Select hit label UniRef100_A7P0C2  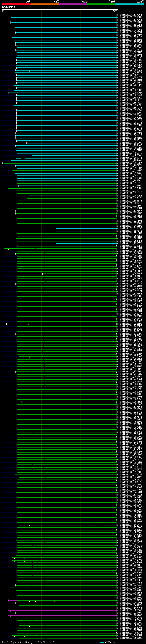[131, 30]
